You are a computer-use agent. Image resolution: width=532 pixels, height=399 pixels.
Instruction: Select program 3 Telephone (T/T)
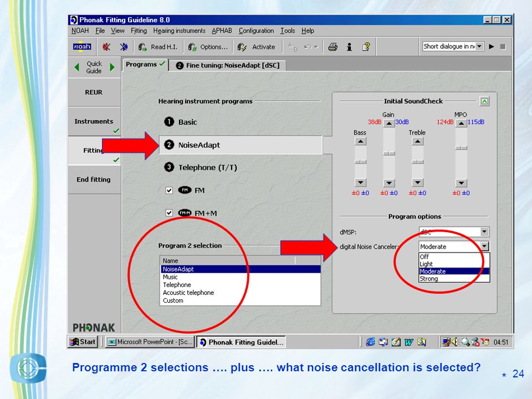pos(200,167)
